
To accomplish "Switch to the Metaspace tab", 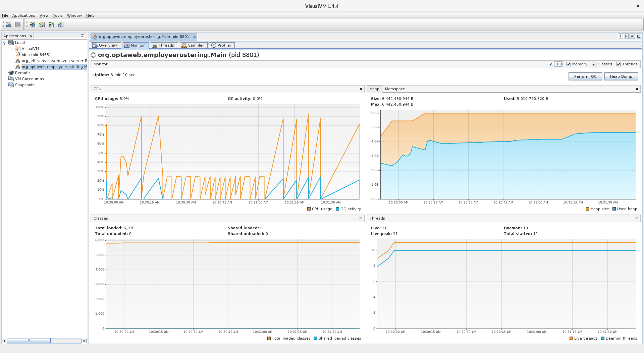I will 395,89.
